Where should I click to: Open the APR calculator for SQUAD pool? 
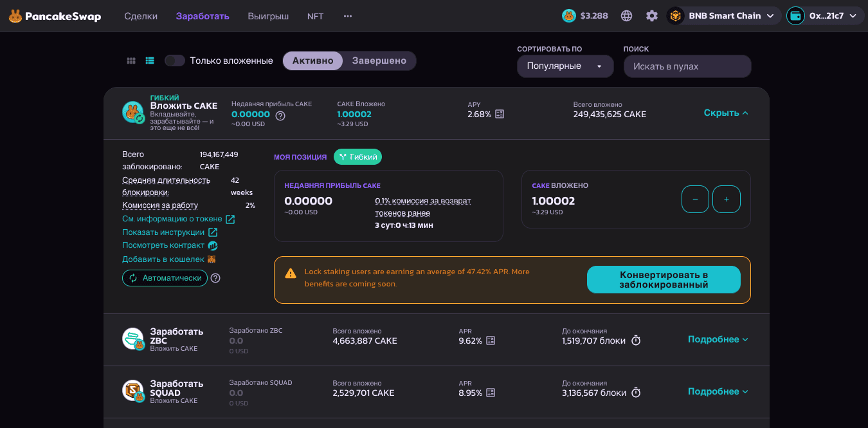(491, 393)
